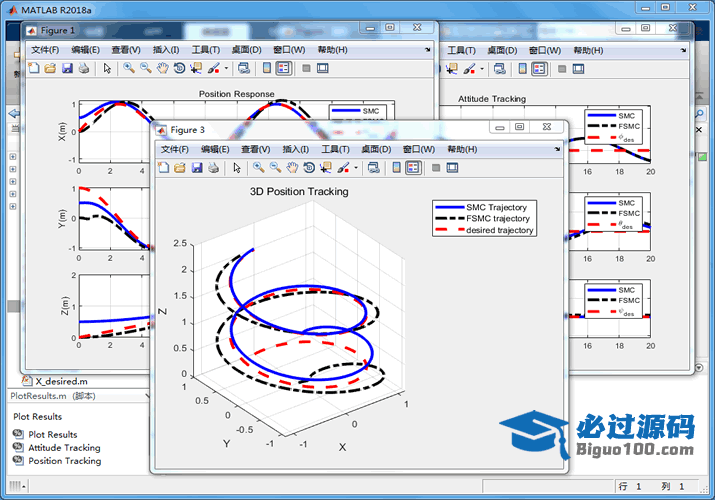Select X_desired.m file in the folder list

tap(55, 381)
